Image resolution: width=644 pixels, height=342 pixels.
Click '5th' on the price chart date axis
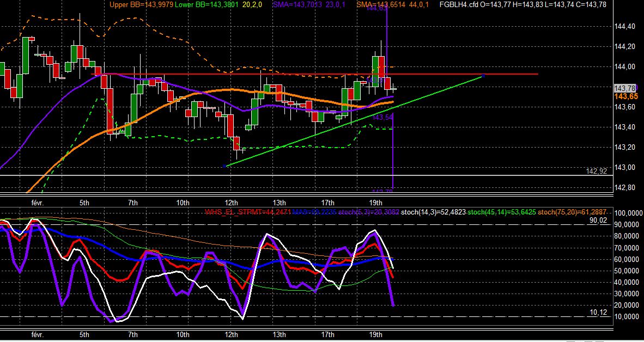(x=84, y=203)
